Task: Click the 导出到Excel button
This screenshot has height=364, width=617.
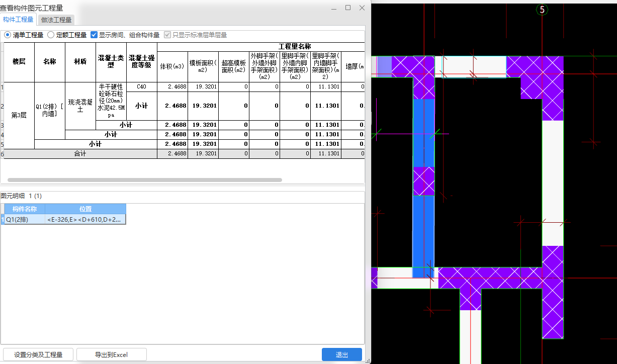Action: tap(111, 354)
